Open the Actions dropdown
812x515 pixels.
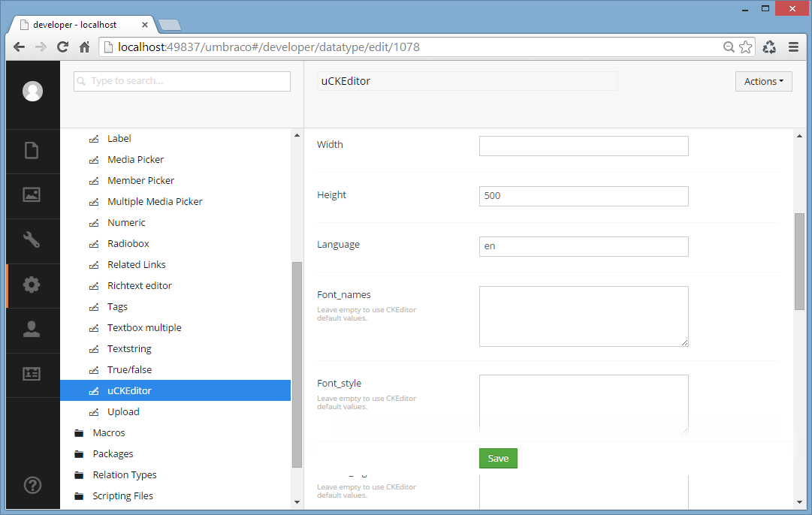763,81
